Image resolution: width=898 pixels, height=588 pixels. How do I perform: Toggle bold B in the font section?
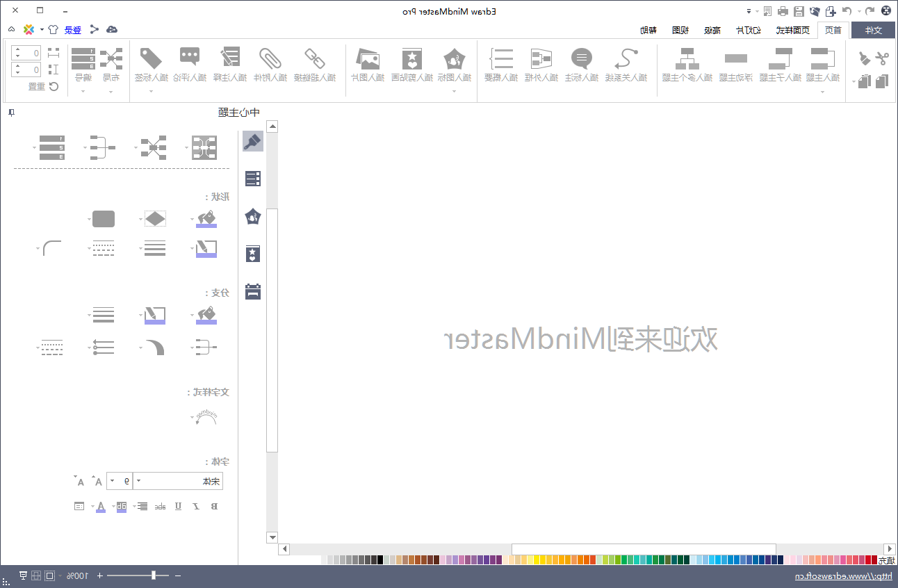pos(214,506)
